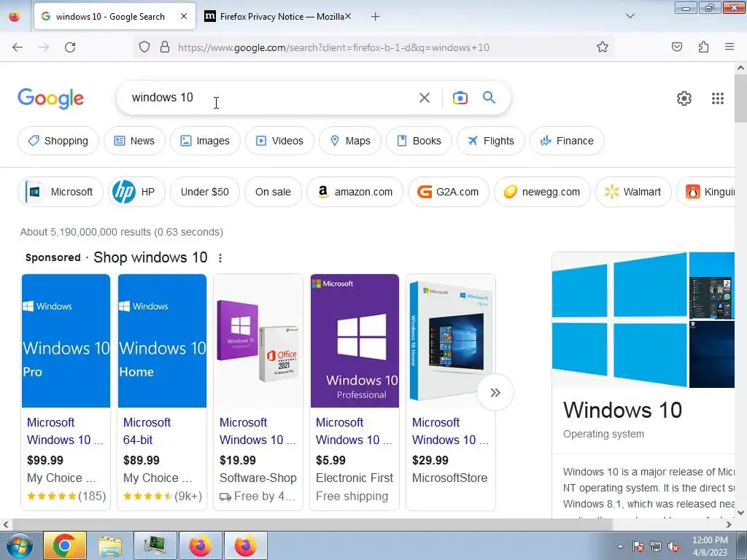Open Save to Pocket icon
This screenshot has width=747, height=560.
pos(676,47)
